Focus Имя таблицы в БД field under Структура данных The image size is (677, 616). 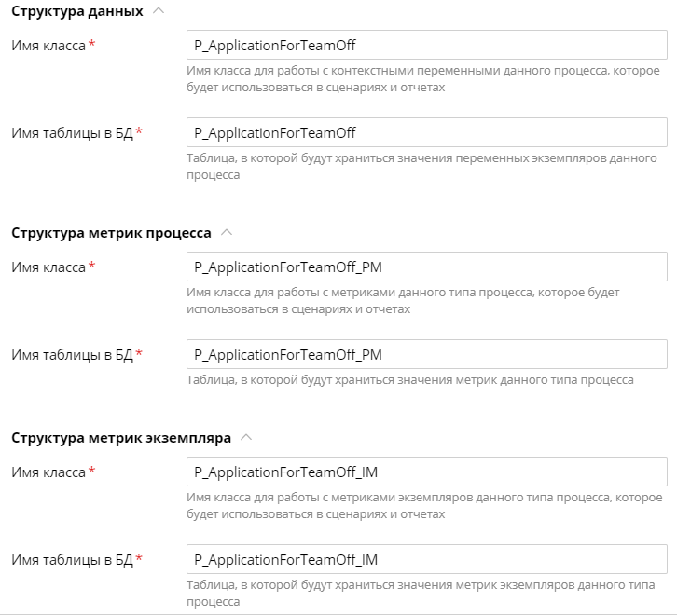coord(426,132)
